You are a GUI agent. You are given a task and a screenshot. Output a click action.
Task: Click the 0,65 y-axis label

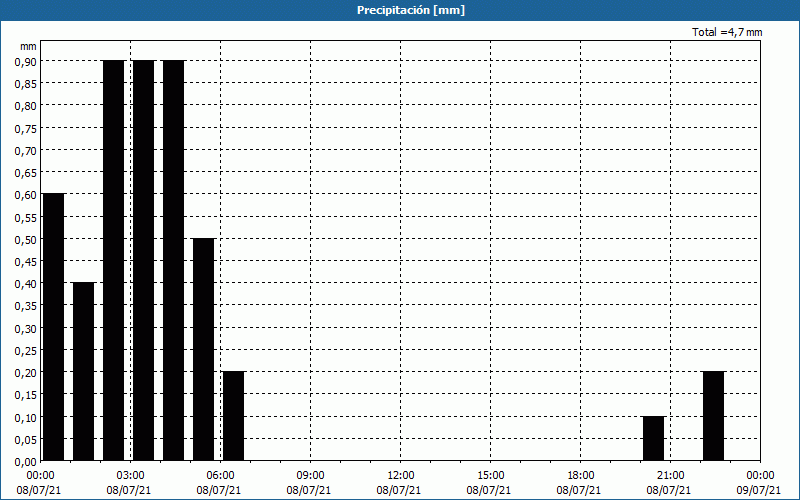point(26,172)
